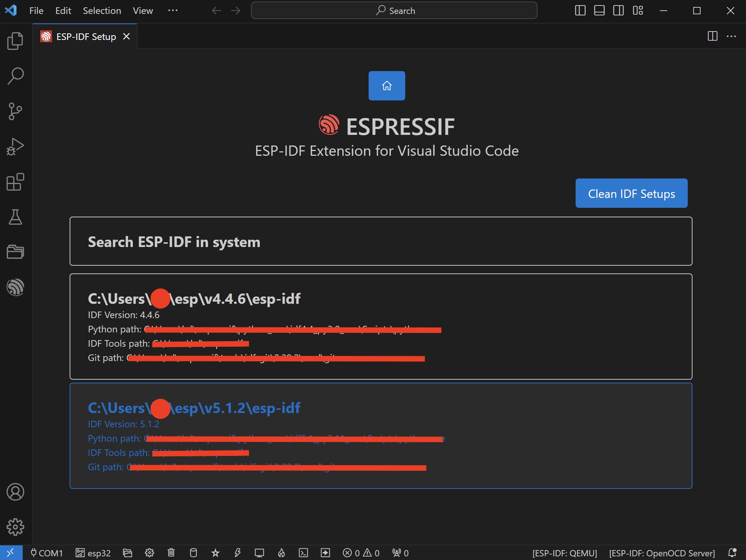Open the Testing flask view
Screen dimensions: 746x560
(x=15, y=217)
